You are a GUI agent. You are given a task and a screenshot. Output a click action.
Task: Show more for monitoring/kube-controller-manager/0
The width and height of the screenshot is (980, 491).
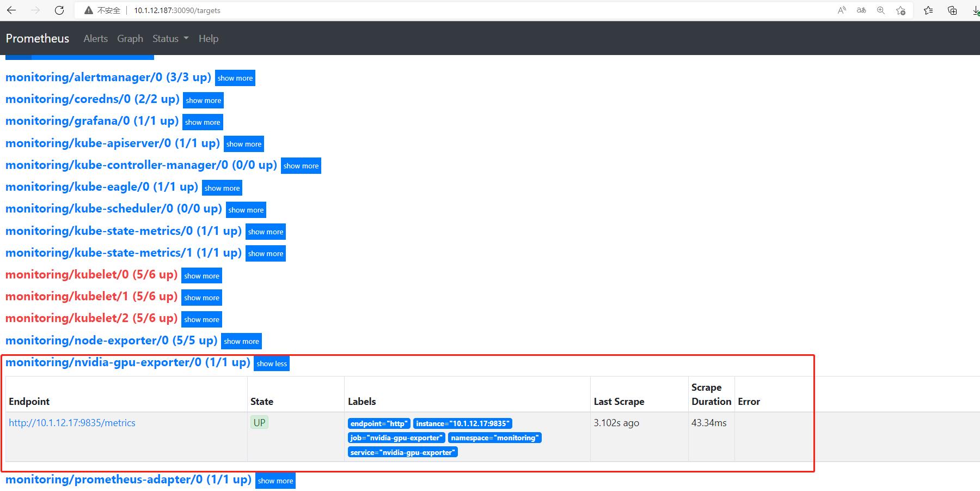click(301, 166)
